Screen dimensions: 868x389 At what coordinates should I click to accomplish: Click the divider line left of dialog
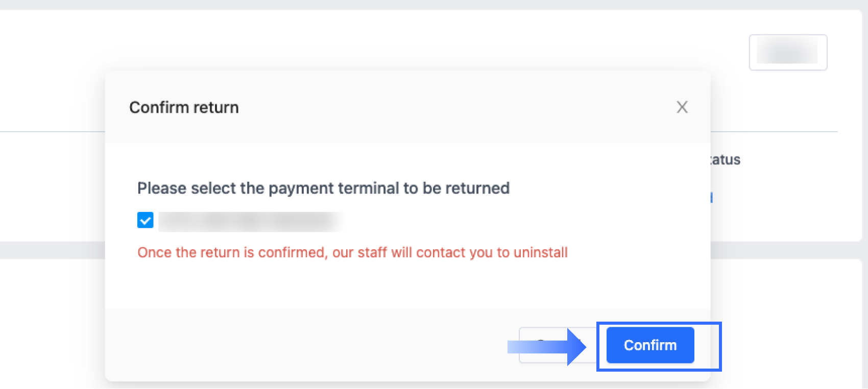51,132
